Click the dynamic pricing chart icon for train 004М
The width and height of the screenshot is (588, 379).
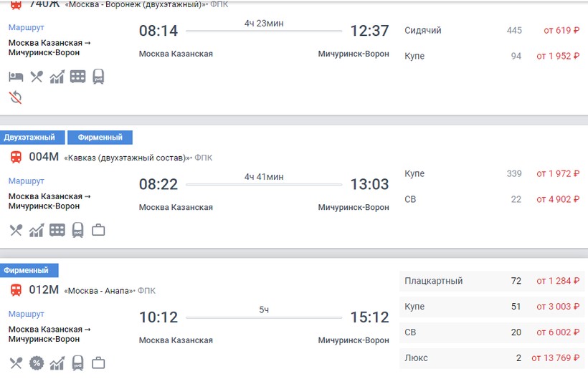pos(37,230)
